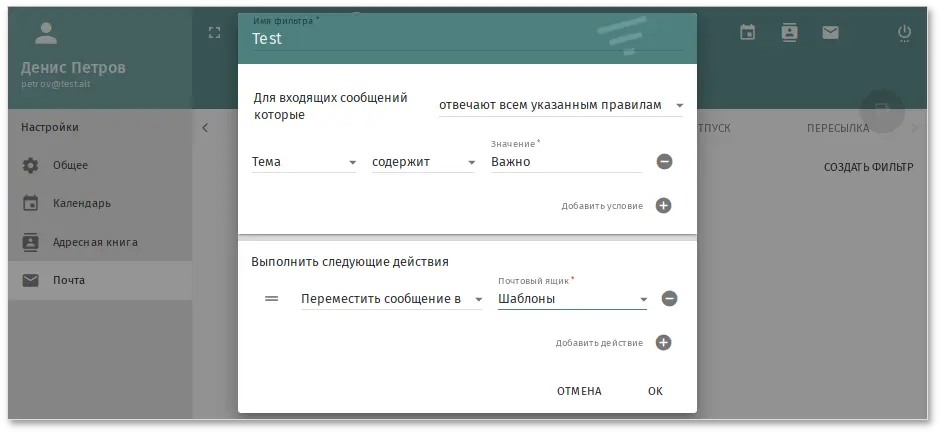
Task: Open the 'отвечают всем указанным правилам' dropdown
Action: tap(561, 105)
